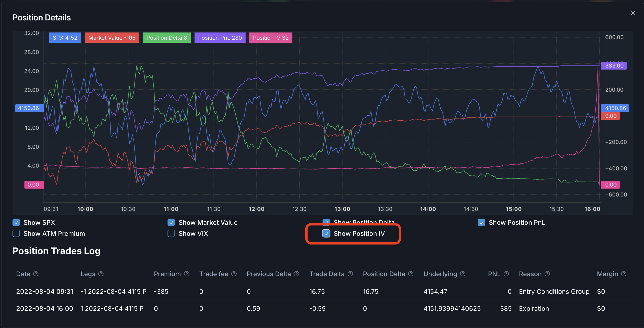Click help icon beside Underlying header

(463, 274)
